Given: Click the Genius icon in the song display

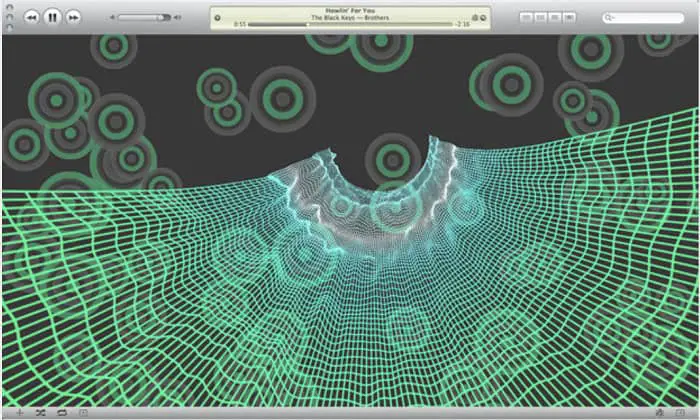Looking at the screenshot, I should [x=475, y=18].
